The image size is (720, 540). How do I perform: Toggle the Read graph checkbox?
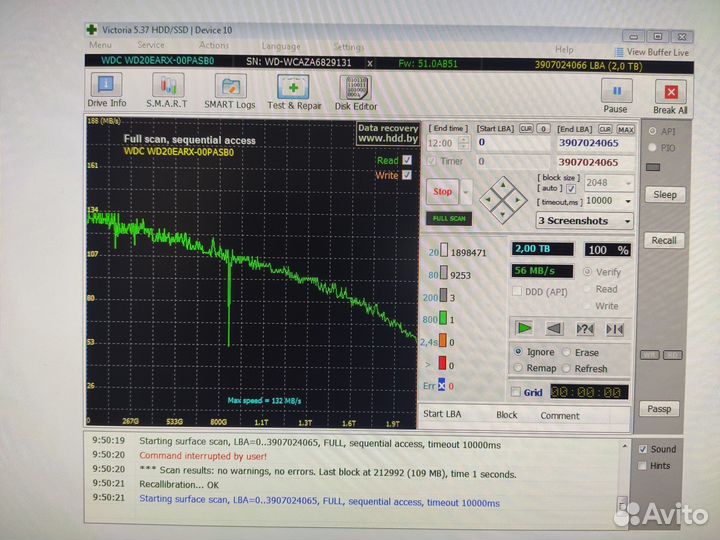(407, 160)
